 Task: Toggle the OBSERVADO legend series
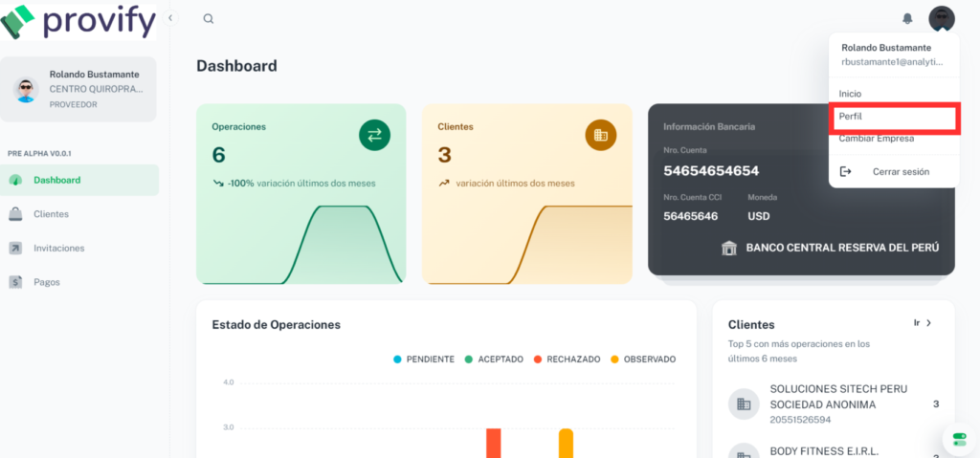coord(643,360)
